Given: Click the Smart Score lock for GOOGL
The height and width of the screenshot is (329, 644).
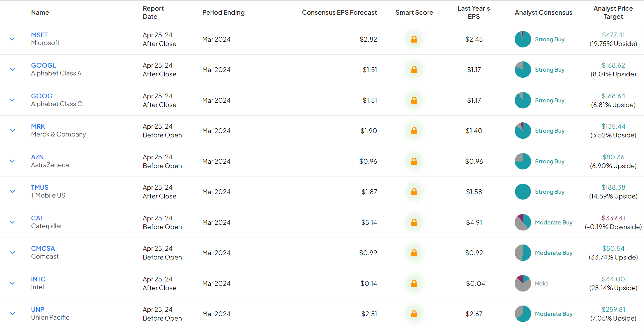Looking at the screenshot, I should pyautogui.click(x=414, y=69).
